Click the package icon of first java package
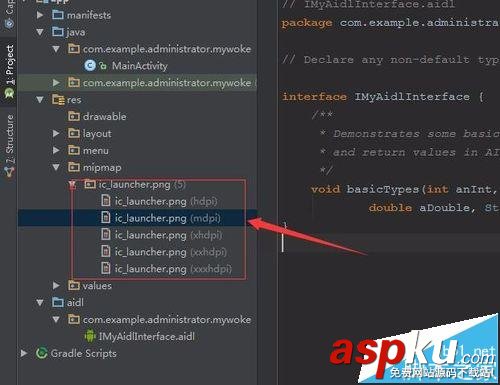 coord(74,49)
